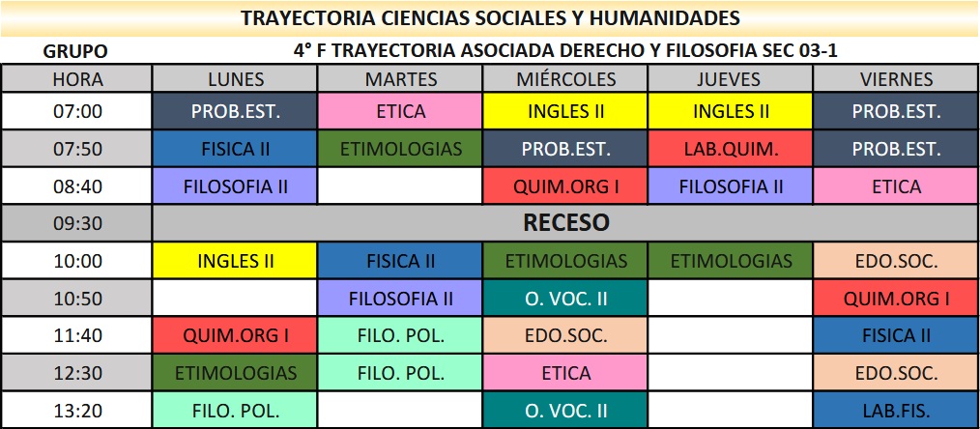Screen dimensions: 980x429
Task: Click Wednesday's QUIM.ORG I cell at 08:40
Action: click(x=565, y=186)
